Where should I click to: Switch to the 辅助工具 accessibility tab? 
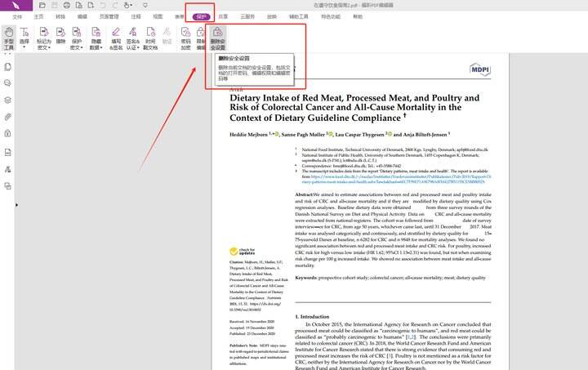tap(299, 17)
